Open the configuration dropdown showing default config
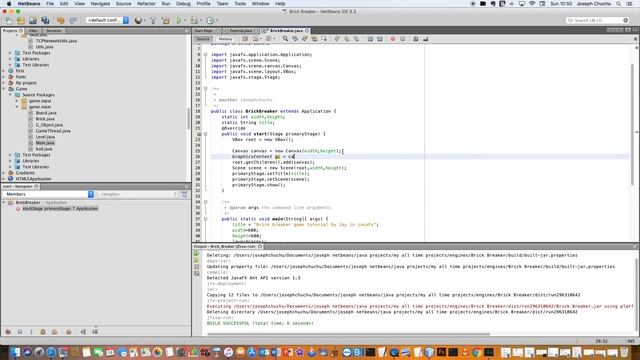This screenshot has height=360, width=640. click(108, 20)
